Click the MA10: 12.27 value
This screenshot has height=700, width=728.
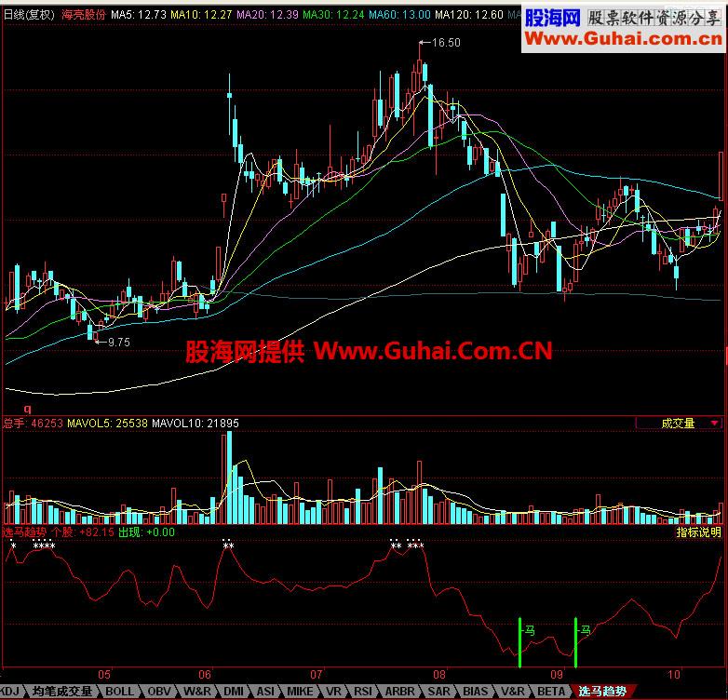coord(201,14)
